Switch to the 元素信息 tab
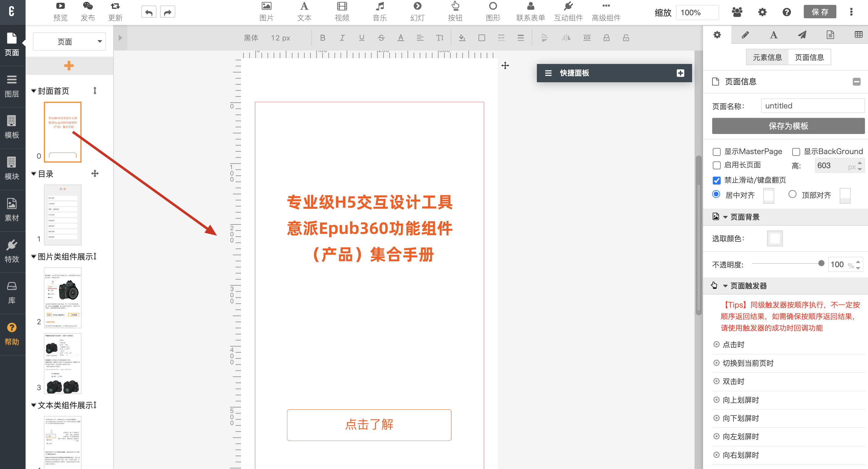The width and height of the screenshot is (868, 469). tap(767, 57)
